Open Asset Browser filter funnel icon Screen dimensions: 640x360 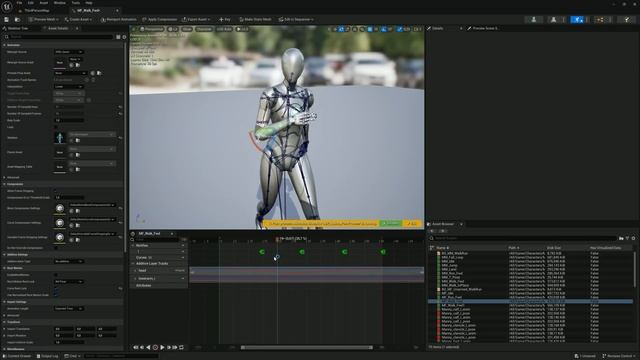(x=627, y=238)
